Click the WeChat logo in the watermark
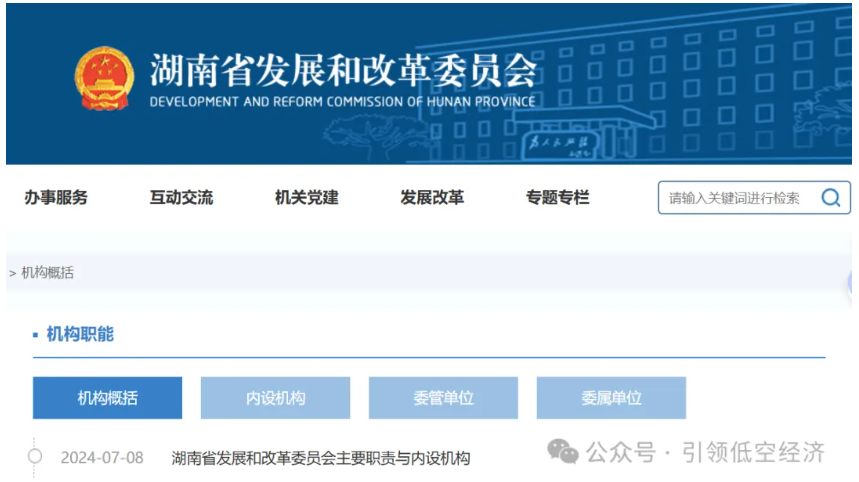Screen dimensions: 859x482 [x=562, y=452]
